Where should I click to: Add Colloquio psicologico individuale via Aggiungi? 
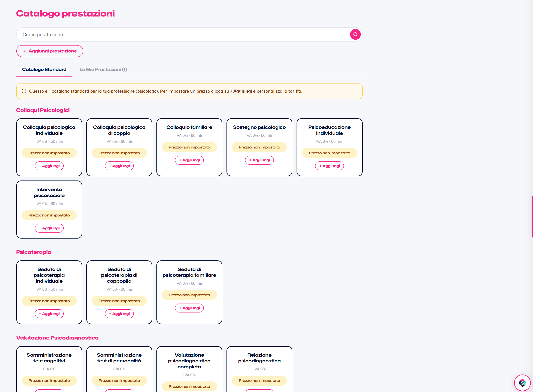tap(49, 166)
